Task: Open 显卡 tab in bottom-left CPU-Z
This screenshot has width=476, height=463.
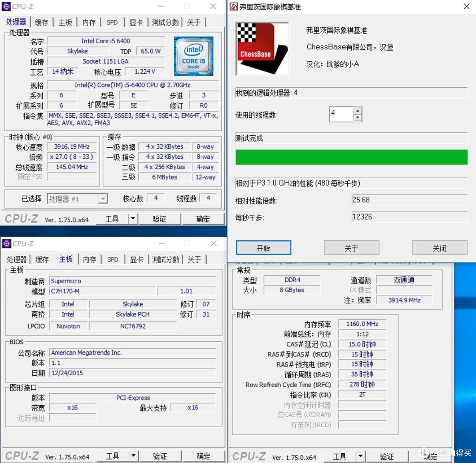Action: click(137, 259)
